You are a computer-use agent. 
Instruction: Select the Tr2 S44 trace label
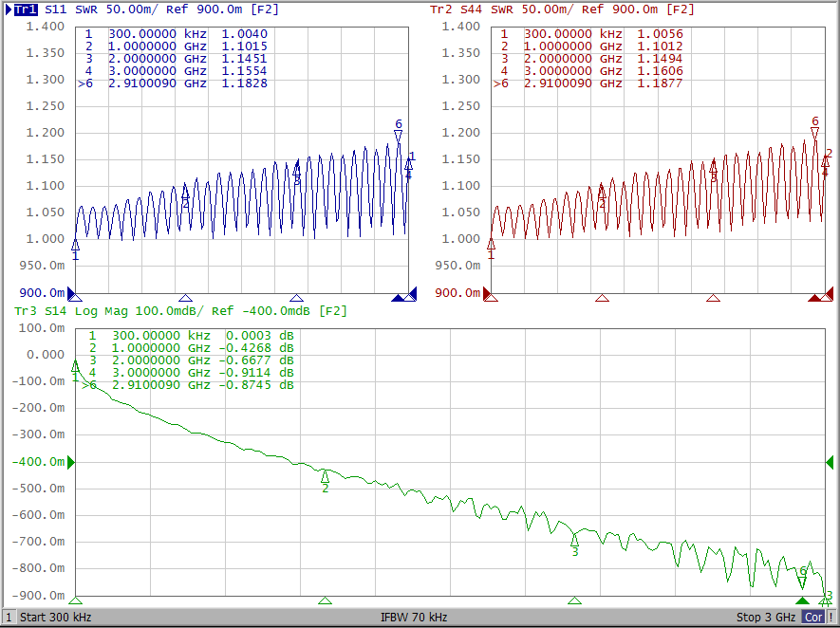coord(452,9)
